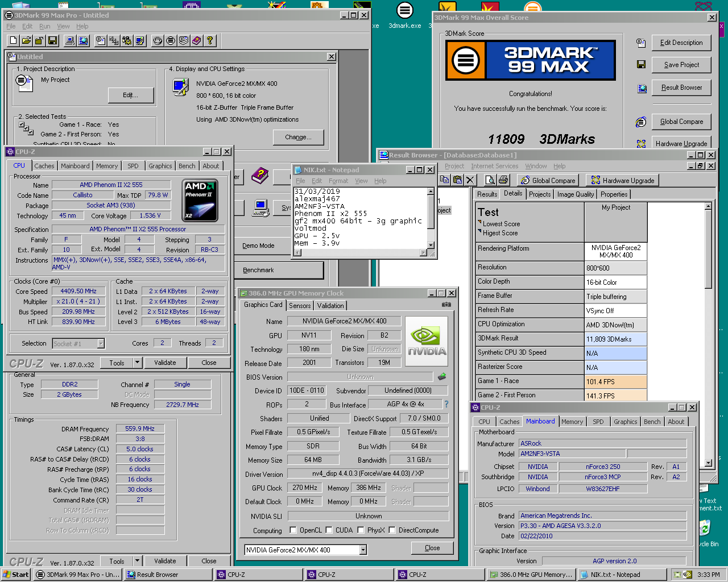Click the 386.0 MHz GPU Memory taskbar button
Image resolution: width=728 pixels, height=582 pixels.
point(532,575)
